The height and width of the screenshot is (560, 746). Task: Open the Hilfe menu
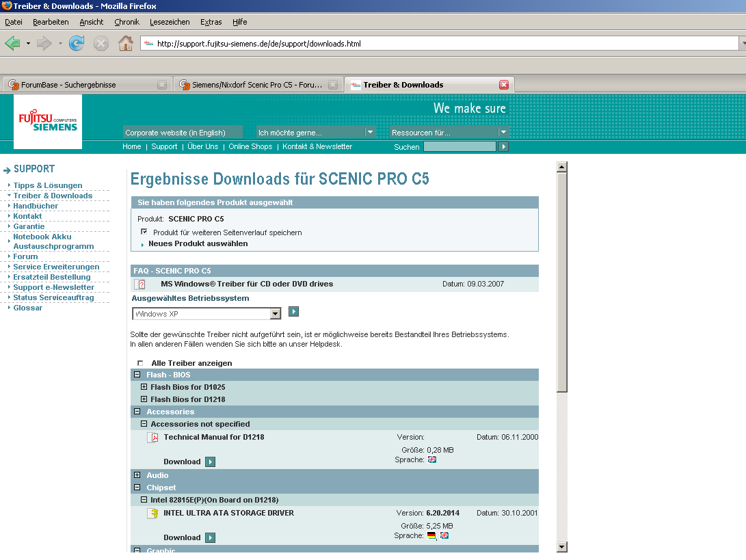(x=240, y=22)
